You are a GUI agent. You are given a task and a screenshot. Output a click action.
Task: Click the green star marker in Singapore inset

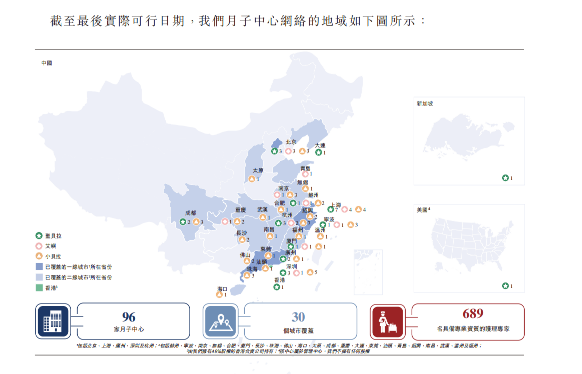tap(505, 178)
